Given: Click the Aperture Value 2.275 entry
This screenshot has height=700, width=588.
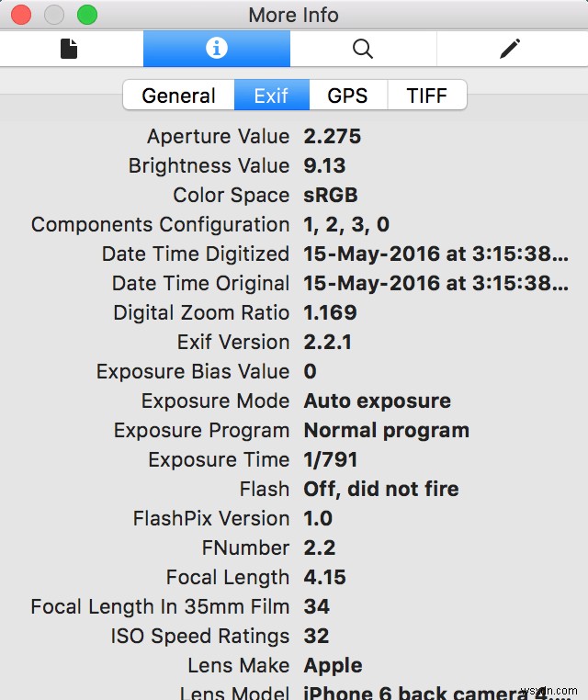Looking at the screenshot, I should [x=333, y=137].
